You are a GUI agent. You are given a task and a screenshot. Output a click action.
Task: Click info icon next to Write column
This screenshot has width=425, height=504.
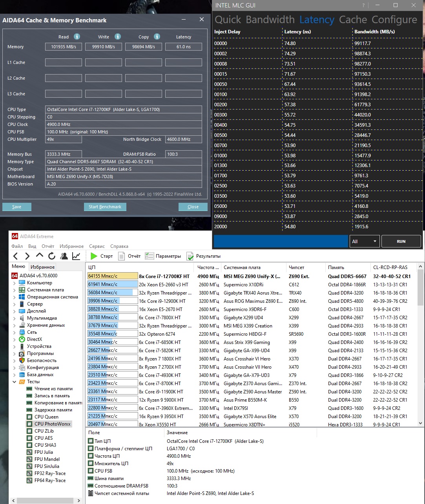118,36
